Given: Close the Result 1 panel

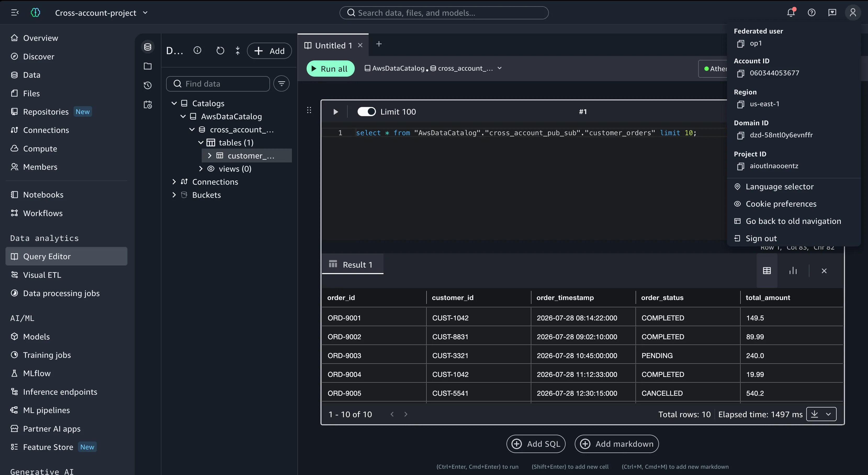Looking at the screenshot, I should 824,271.
